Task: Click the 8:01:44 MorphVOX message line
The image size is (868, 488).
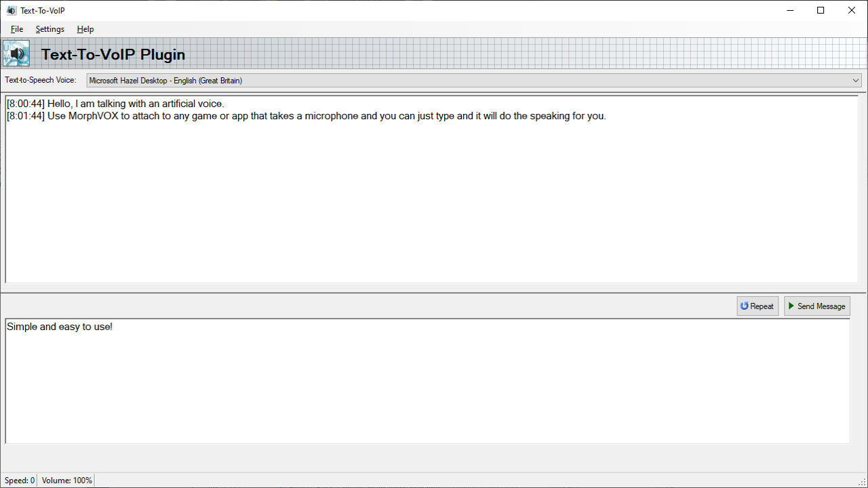Action: coord(305,116)
